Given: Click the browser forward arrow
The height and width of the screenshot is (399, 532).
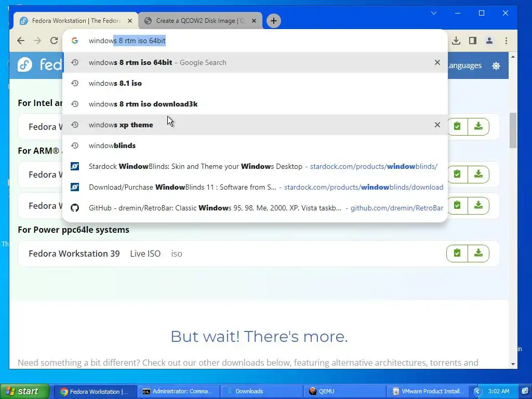Looking at the screenshot, I should tap(37, 41).
